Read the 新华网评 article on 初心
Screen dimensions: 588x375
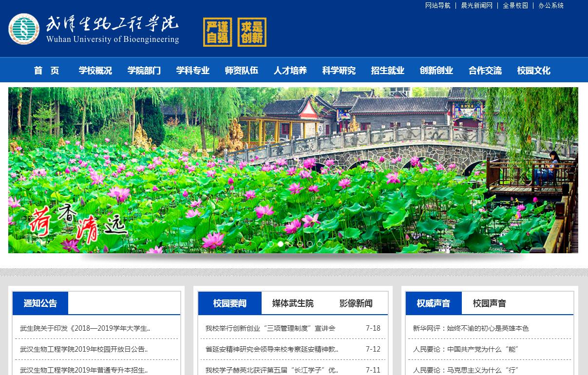[x=471, y=328]
